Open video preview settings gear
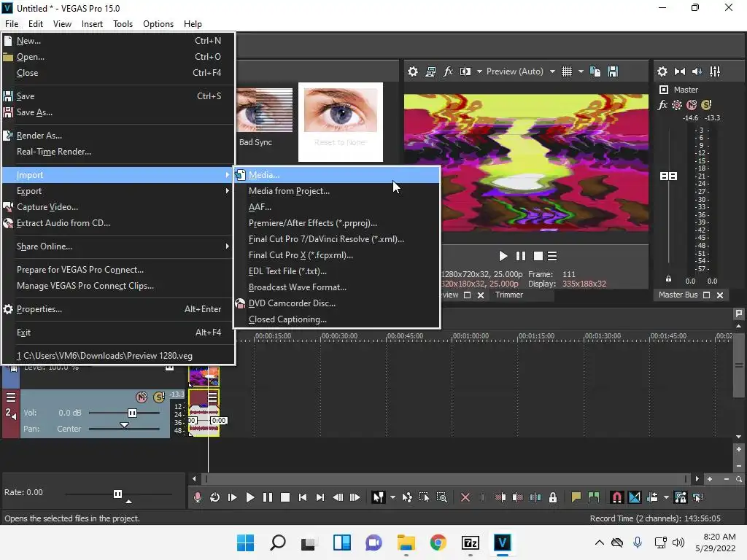The image size is (747, 560). click(x=413, y=71)
